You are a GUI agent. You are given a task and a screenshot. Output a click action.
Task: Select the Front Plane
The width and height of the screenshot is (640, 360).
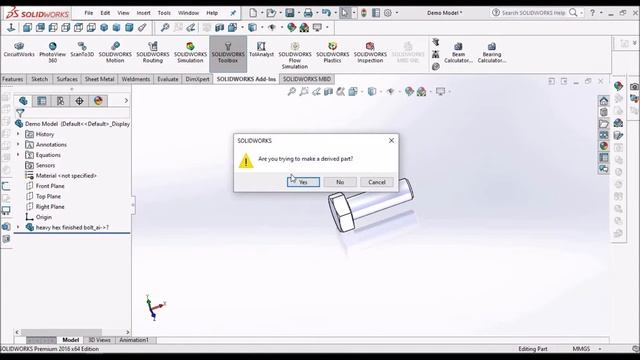coord(45,186)
